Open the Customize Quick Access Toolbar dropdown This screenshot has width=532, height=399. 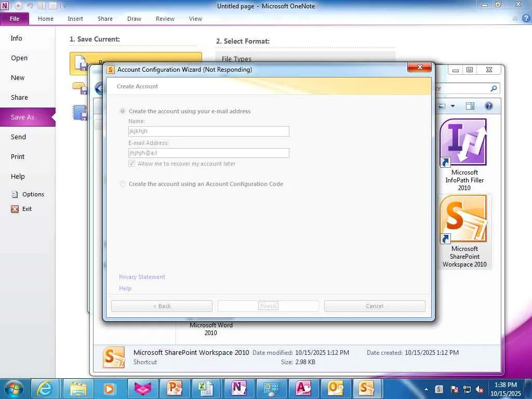[64, 6]
